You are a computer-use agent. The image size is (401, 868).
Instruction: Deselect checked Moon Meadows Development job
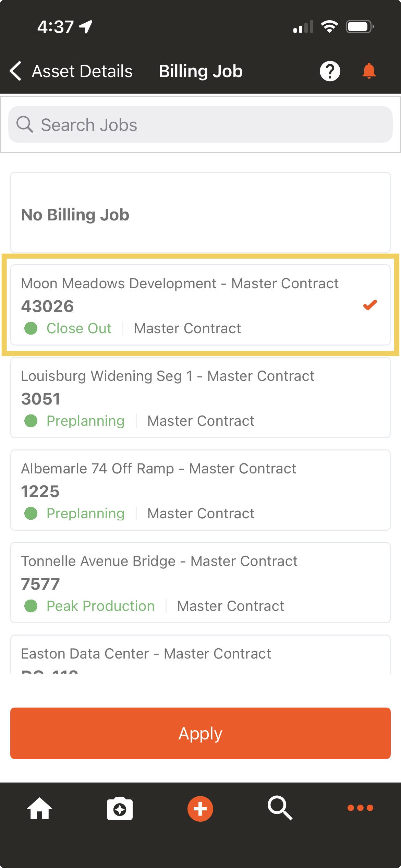(200, 305)
